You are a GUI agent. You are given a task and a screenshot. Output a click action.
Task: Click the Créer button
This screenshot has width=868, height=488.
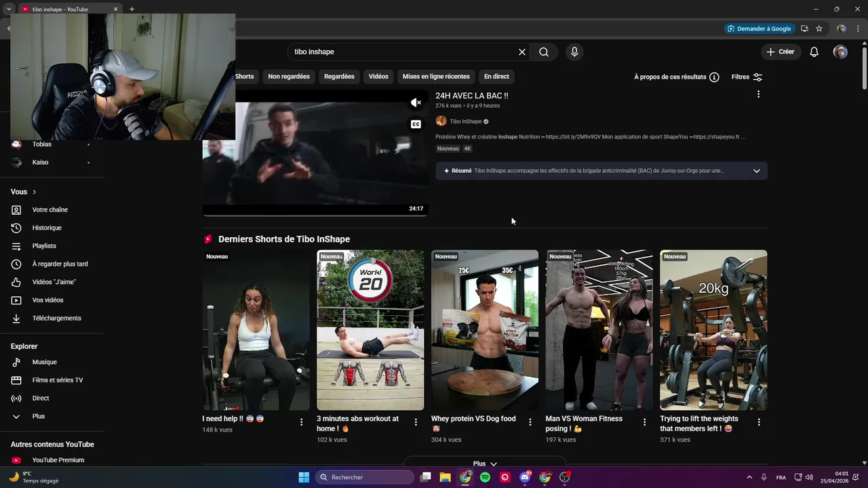(x=781, y=52)
